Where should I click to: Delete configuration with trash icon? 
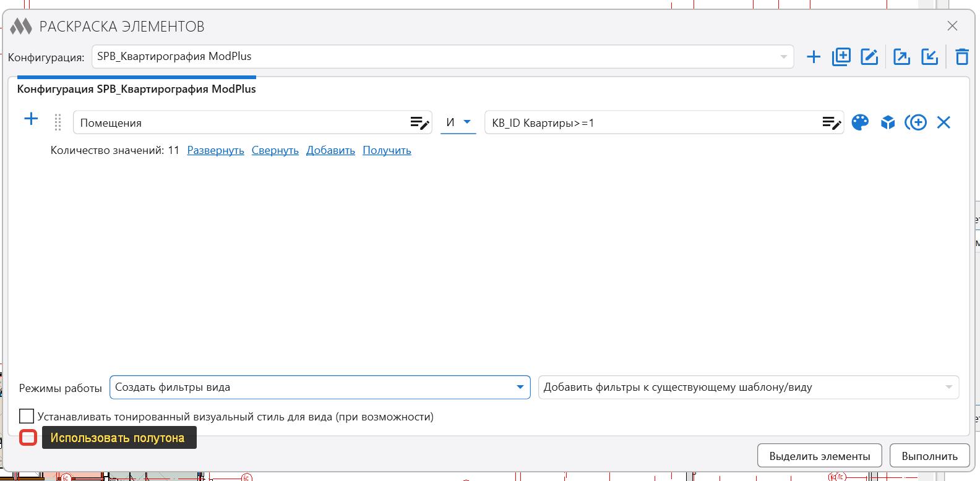coord(962,57)
